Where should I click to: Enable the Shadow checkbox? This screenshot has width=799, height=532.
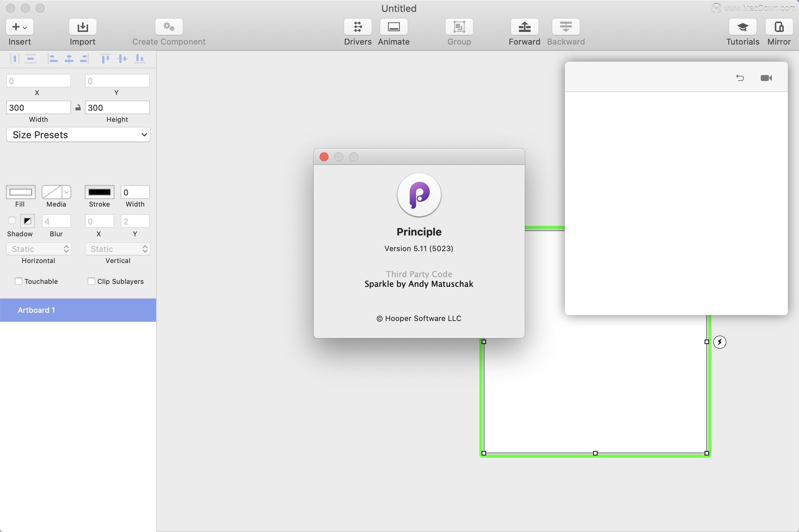pos(12,220)
